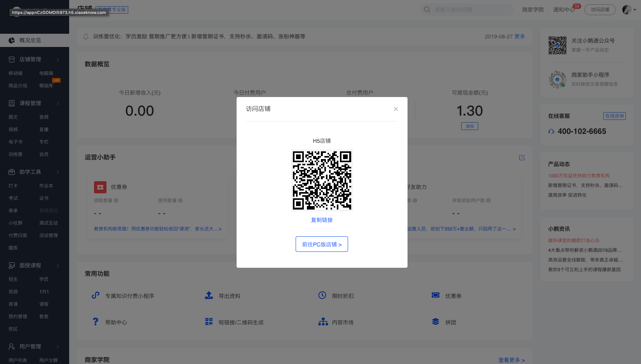This screenshot has width=641, height=364.
Task: Click the 拼团 layers icon
Action: (435, 322)
